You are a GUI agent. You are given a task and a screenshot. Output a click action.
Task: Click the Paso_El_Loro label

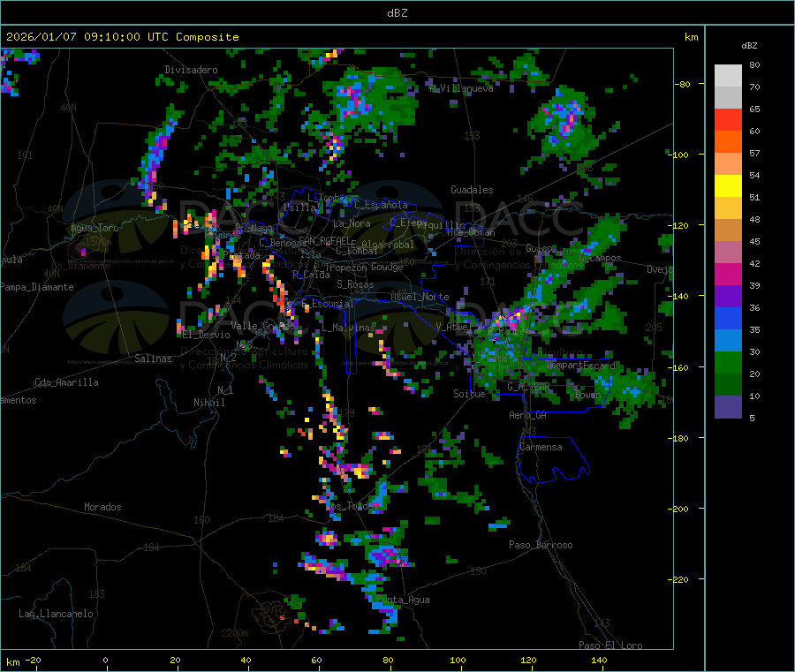point(611,646)
